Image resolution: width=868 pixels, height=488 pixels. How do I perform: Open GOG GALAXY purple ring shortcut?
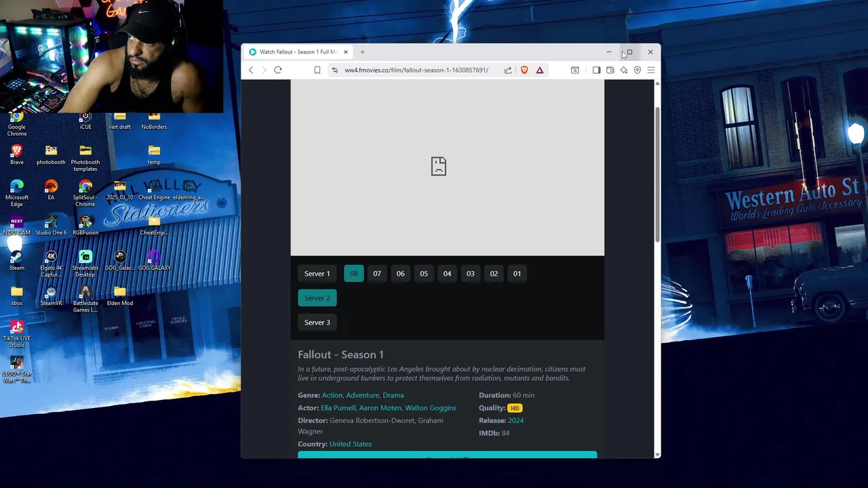pyautogui.click(x=155, y=260)
